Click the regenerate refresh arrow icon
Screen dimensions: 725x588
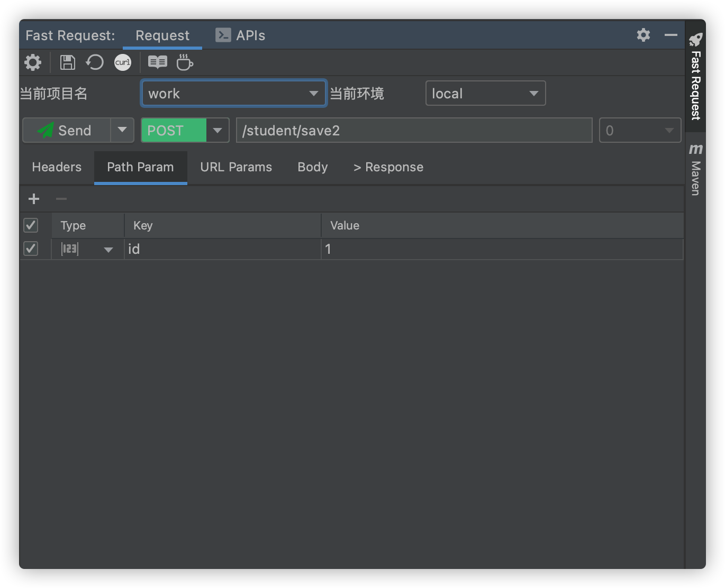click(x=95, y=62)
